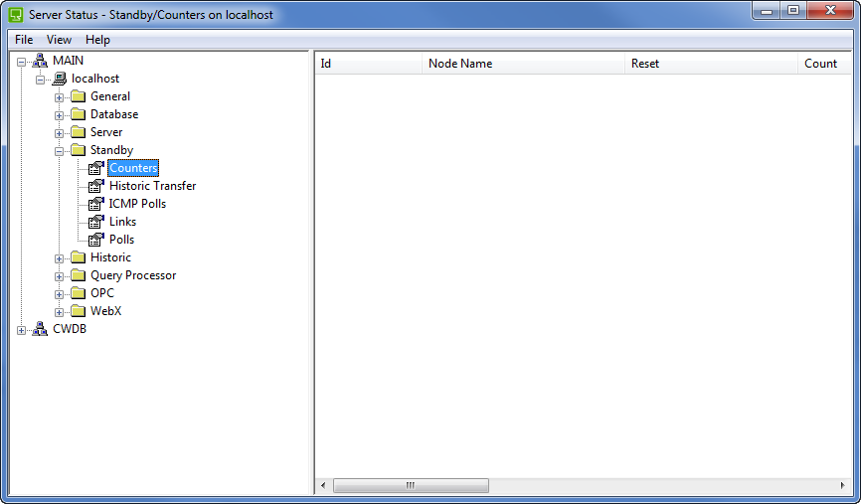Click the Polls status page icon

click(x=96, y=240)
